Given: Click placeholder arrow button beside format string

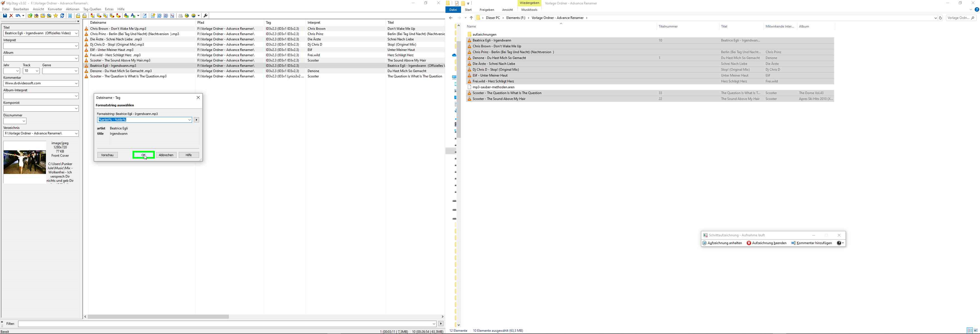Looking at the screenshot, I should 196,120.
